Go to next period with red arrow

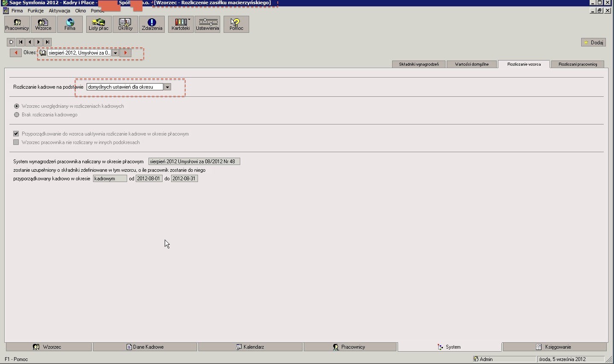tap(125, 53)
